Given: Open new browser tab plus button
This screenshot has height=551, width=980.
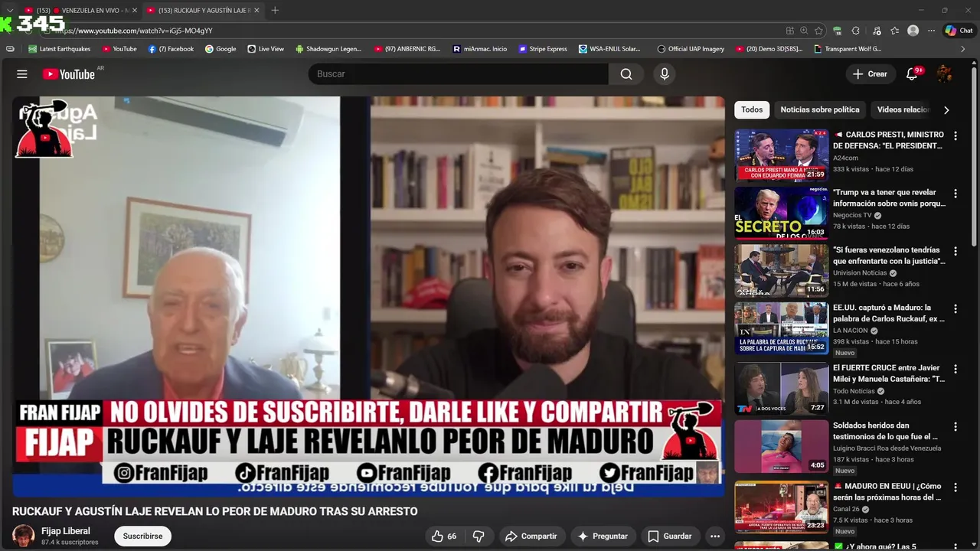Looking at the screenshot, I should (x=275, y=11).
